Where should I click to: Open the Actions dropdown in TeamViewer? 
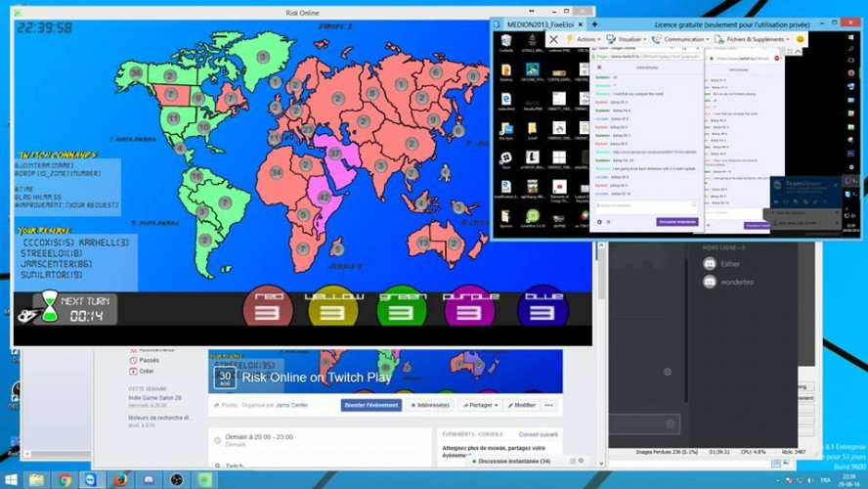pos(584,39)
